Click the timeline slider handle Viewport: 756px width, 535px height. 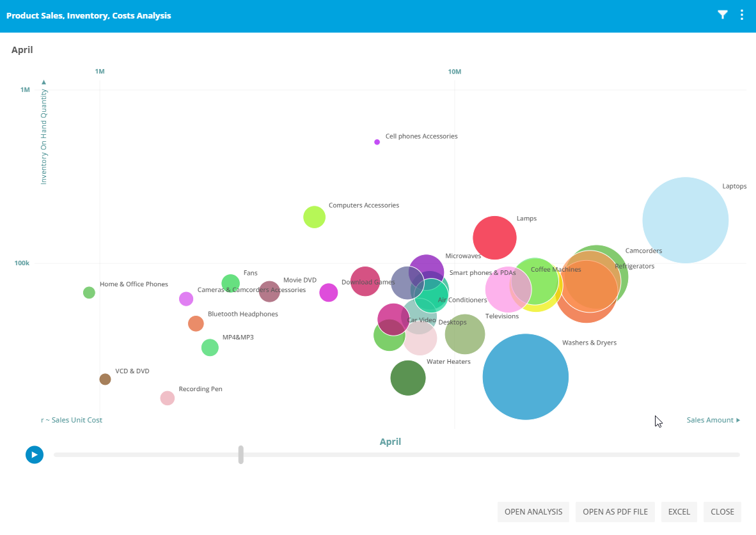point(240,454)
